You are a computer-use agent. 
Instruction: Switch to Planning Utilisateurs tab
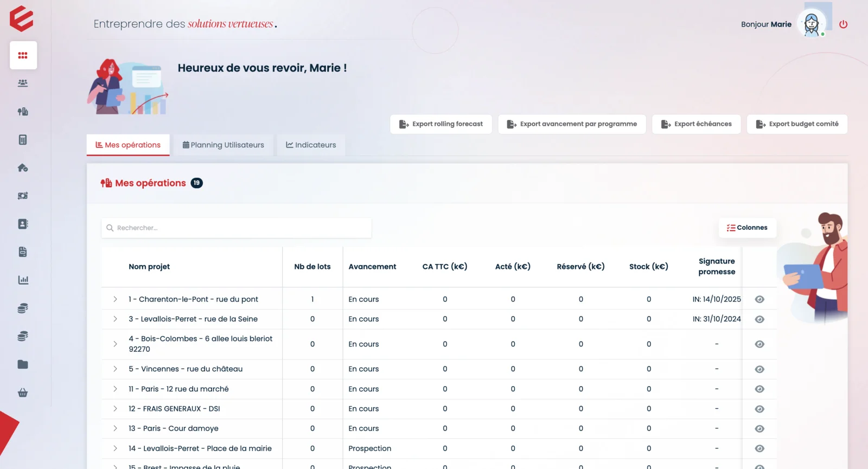pyautogui.click(x=224, y=145)
